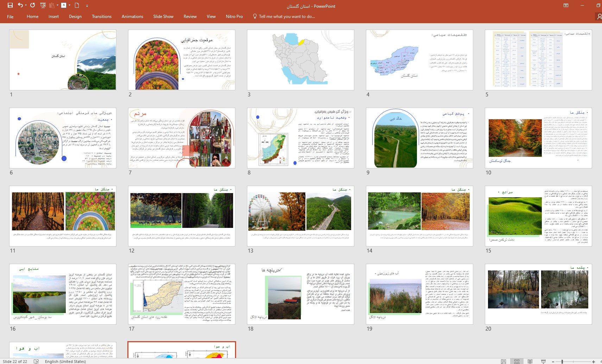Open the Nitro Pro tab
Viewport: 602px width, 364px height.
(234, 17)
